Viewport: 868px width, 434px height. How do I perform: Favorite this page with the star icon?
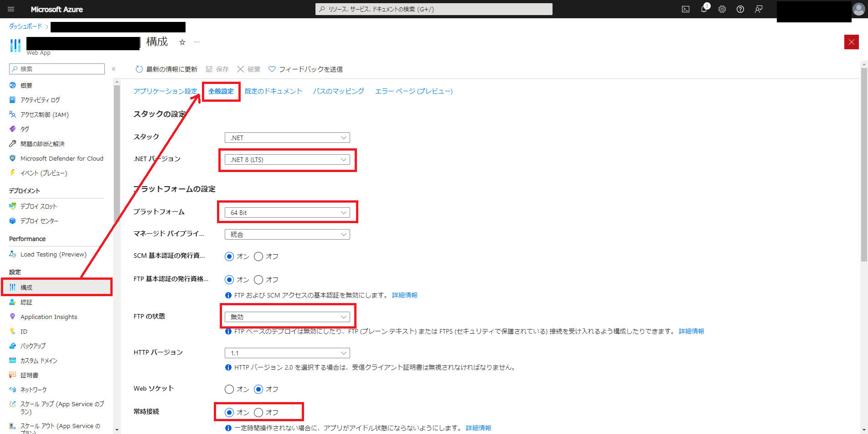[x=182, y=42]
